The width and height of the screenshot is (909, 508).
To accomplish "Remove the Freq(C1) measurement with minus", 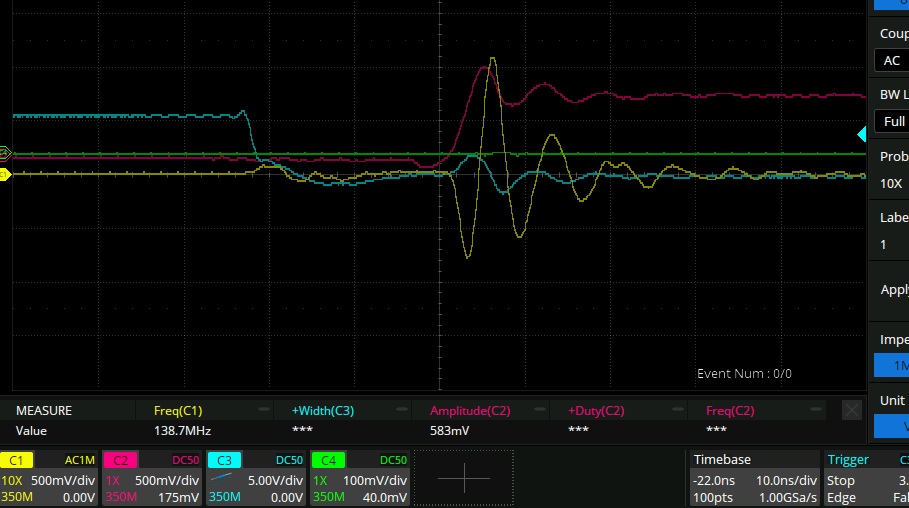I will (264, 410).
